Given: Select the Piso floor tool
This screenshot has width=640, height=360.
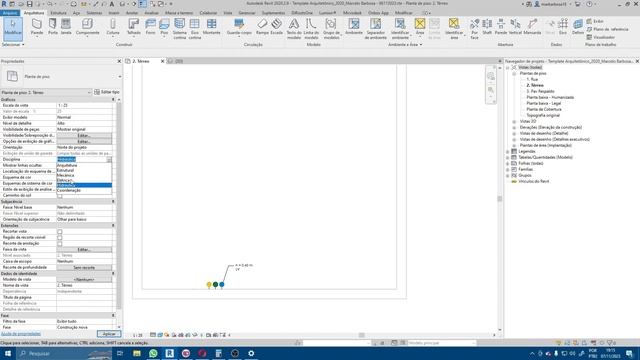Looking at the screenshot, I should coord(164,27).
